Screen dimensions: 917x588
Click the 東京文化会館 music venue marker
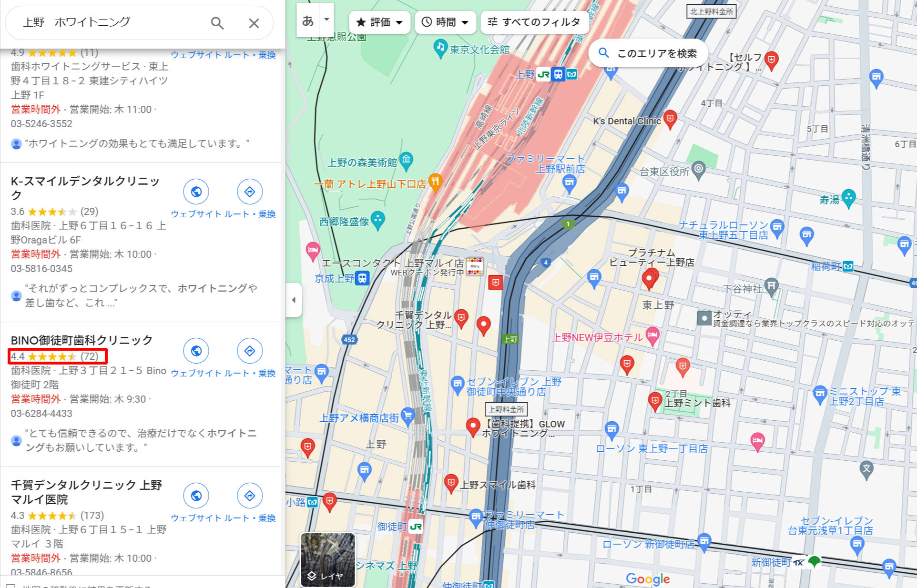(440, 49)
